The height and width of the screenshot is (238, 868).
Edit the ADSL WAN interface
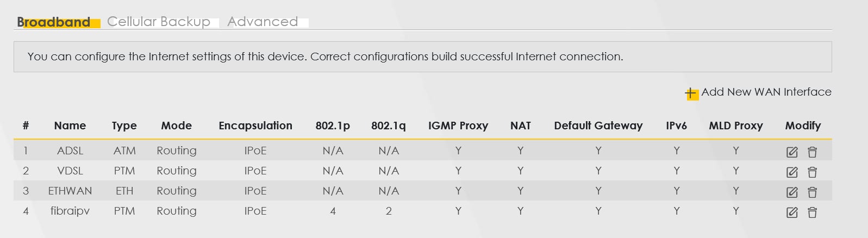click(792, 152)
